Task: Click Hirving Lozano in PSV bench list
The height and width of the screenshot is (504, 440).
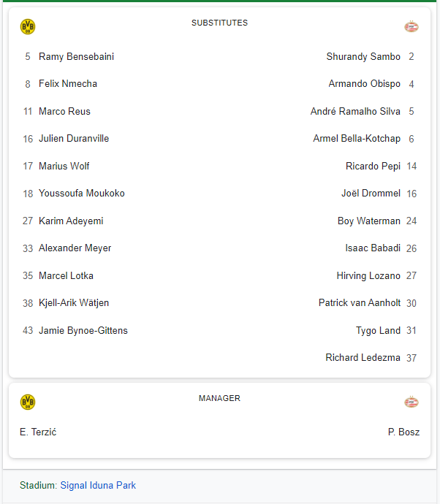Action: pos(368,275)
